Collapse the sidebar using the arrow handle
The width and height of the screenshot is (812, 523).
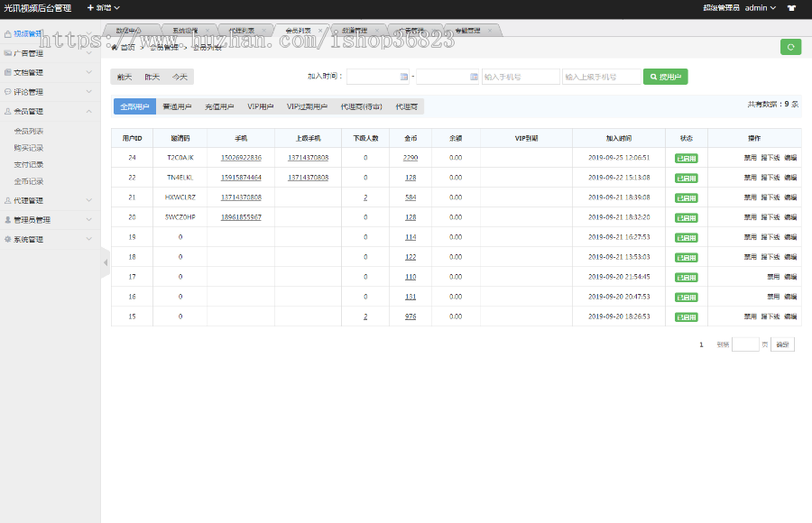coord(105,262)
